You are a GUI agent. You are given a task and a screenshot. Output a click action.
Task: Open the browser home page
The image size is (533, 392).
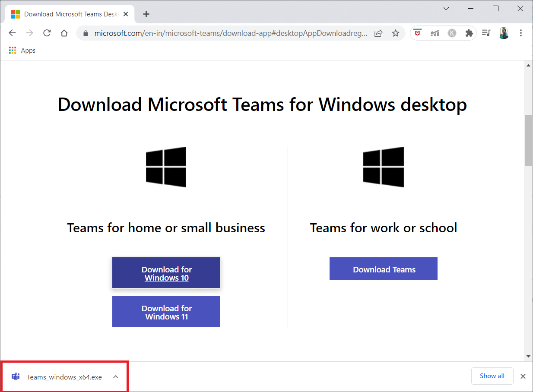[64, 33]
